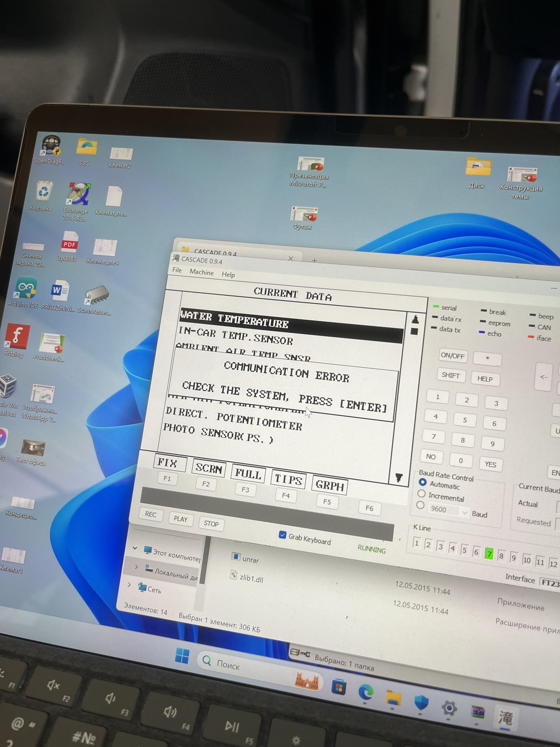
Task: Select K Line number 10
Action: pos(527,559)
